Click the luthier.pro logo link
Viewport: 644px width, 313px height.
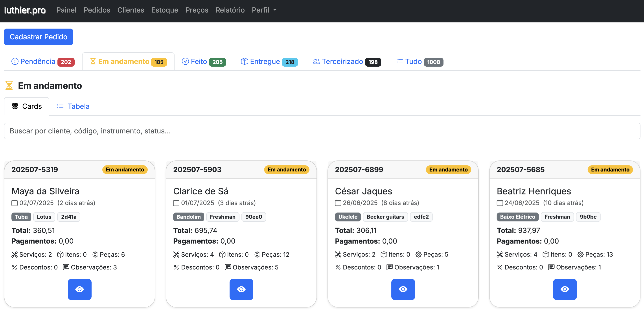[x=25, y=10]
